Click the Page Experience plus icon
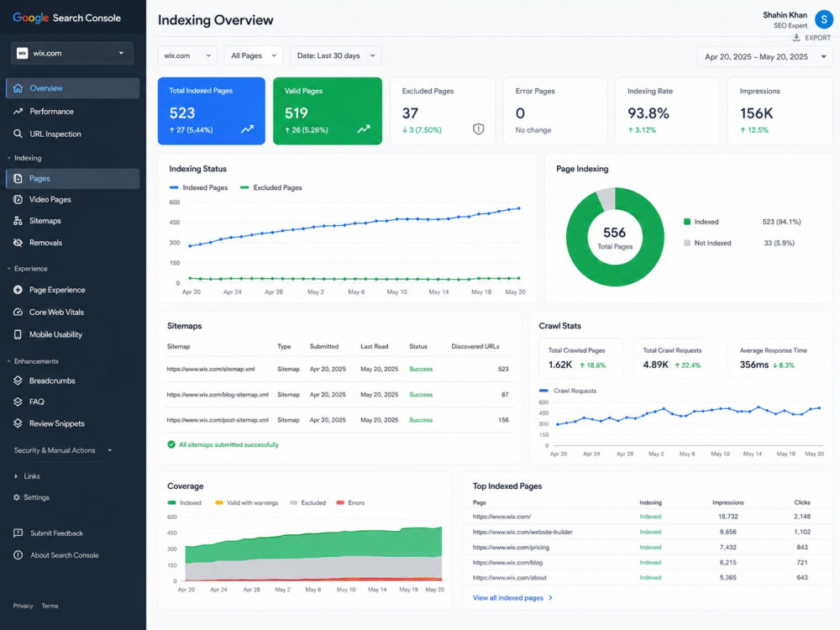Viewport: 840px width, 630px height. (18, 290)
